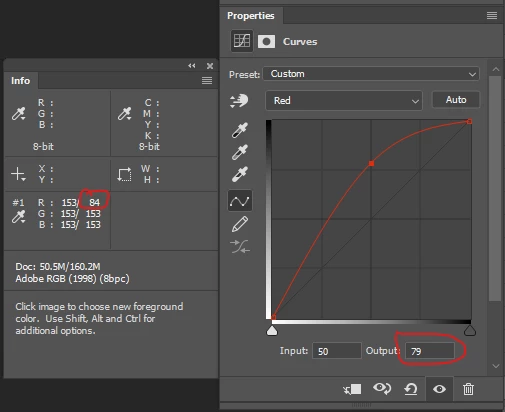Select the gray point eyedropper
The image size is (505, 412).
[x=240, y=152]
